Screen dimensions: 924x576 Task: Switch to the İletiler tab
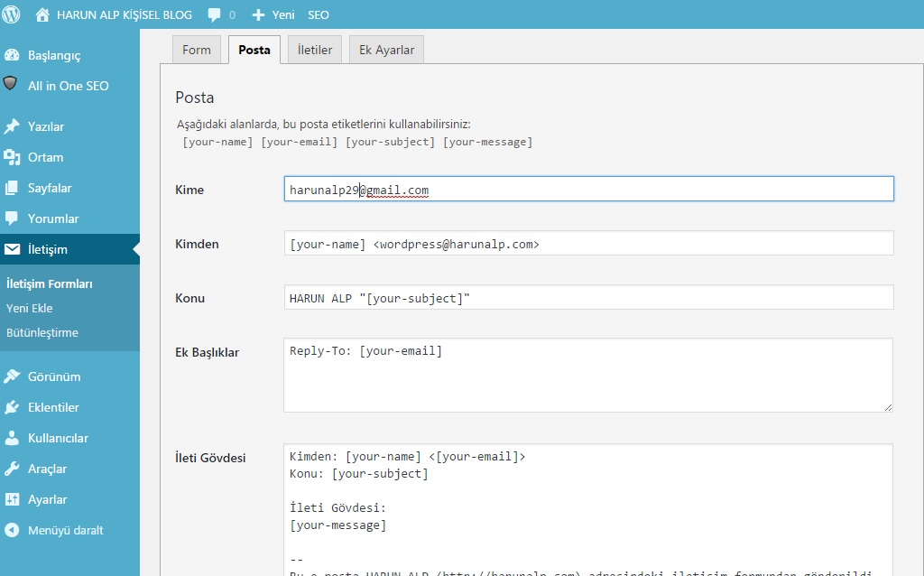[x=315, y=50]
